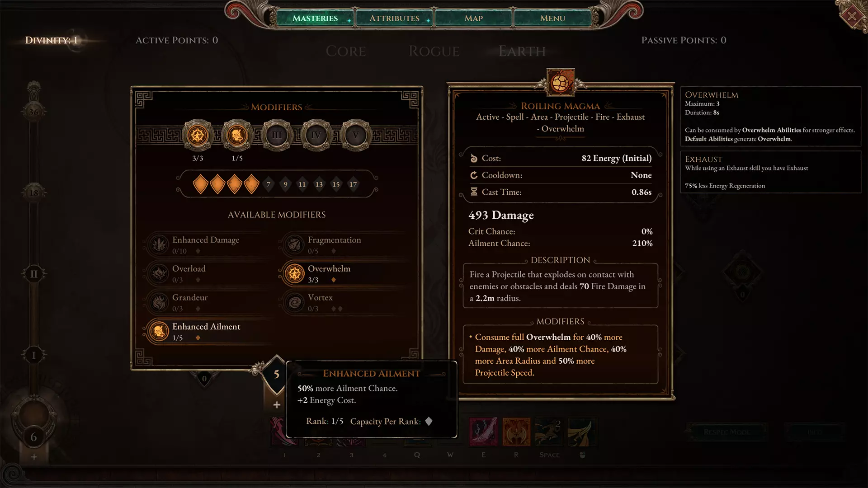Click the empty modifier slot IV
Screen dimensions: 868x488
[316, 135]
